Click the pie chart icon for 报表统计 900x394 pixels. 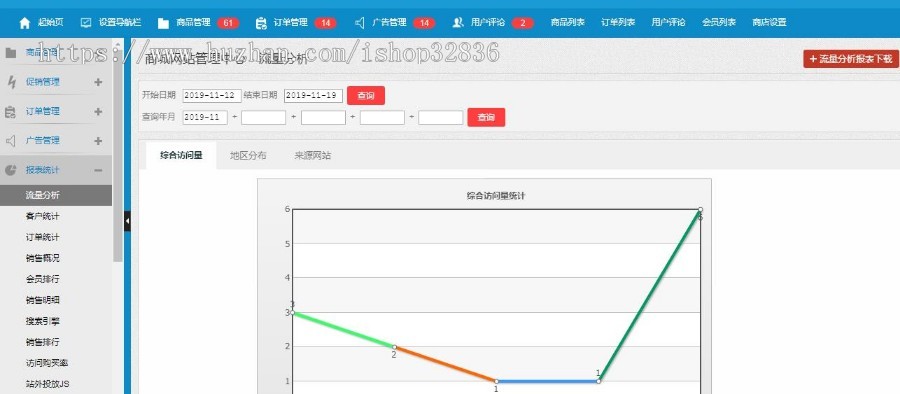(x=10, y=170)
